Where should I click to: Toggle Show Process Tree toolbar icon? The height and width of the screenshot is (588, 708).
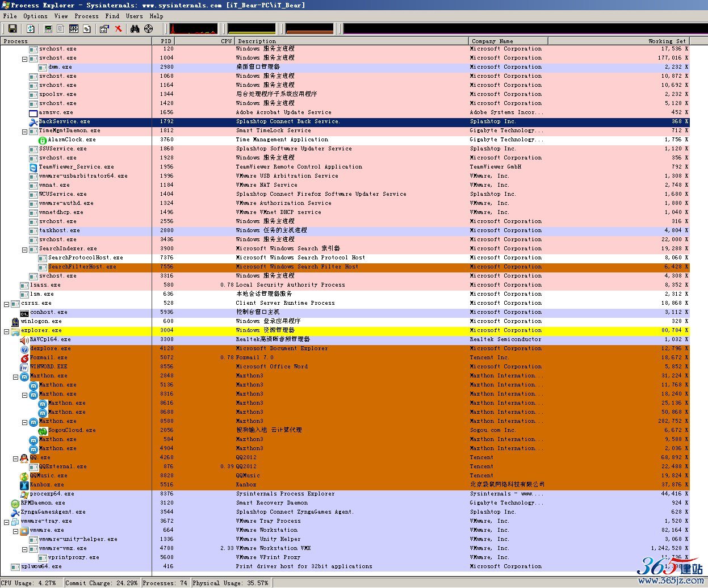click(61, 28)
